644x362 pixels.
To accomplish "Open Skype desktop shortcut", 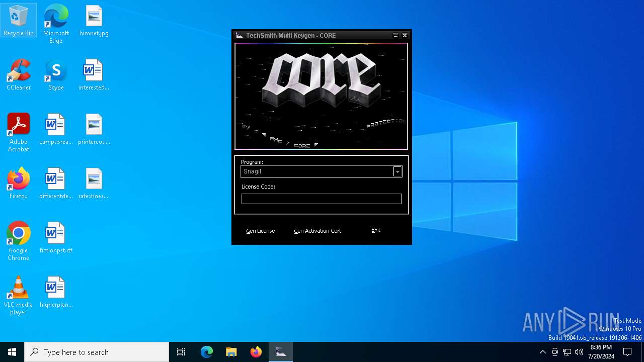I will [56, 75].
